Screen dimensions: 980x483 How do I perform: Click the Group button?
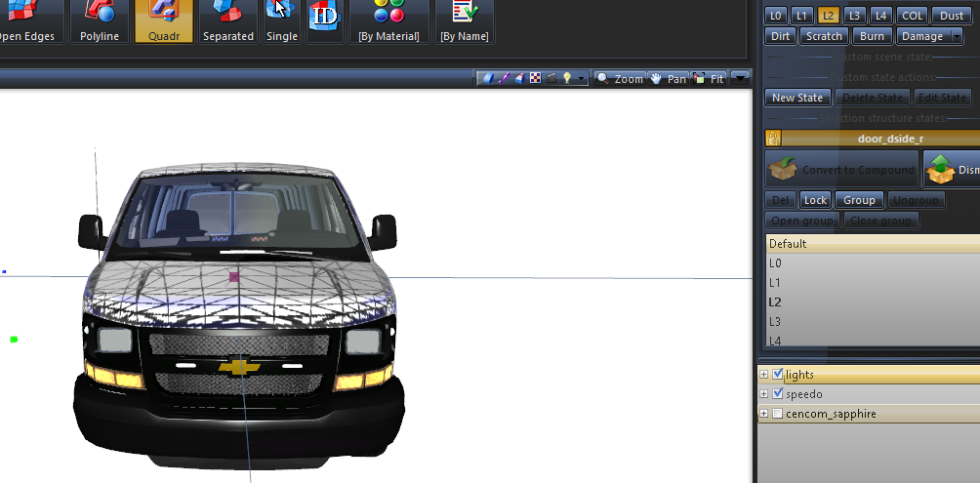(x=859, y=200)
